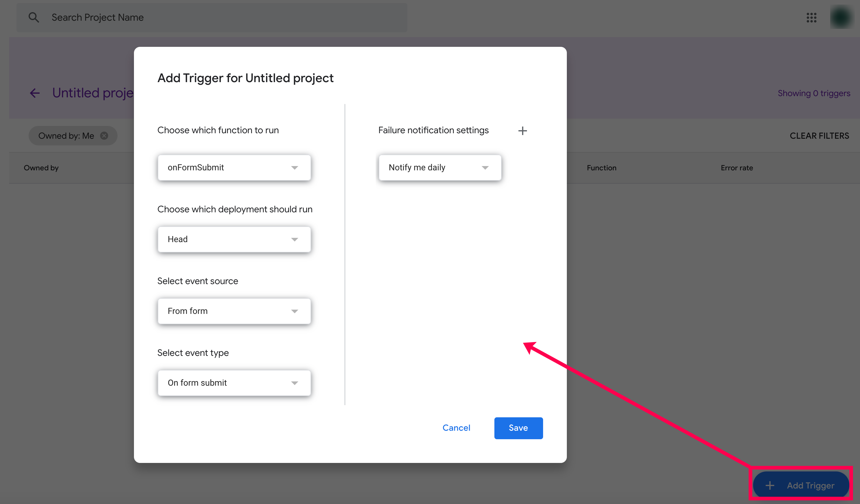
Task: Click the Error rate column header
Action: tap(737, 168)
